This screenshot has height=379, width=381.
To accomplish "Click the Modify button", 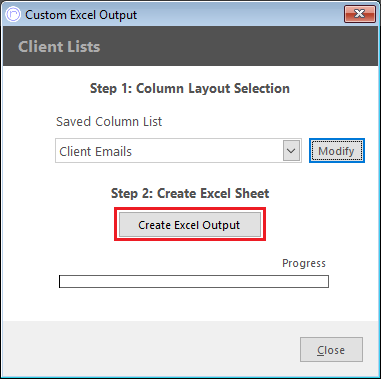I will (x=337, y=151).
